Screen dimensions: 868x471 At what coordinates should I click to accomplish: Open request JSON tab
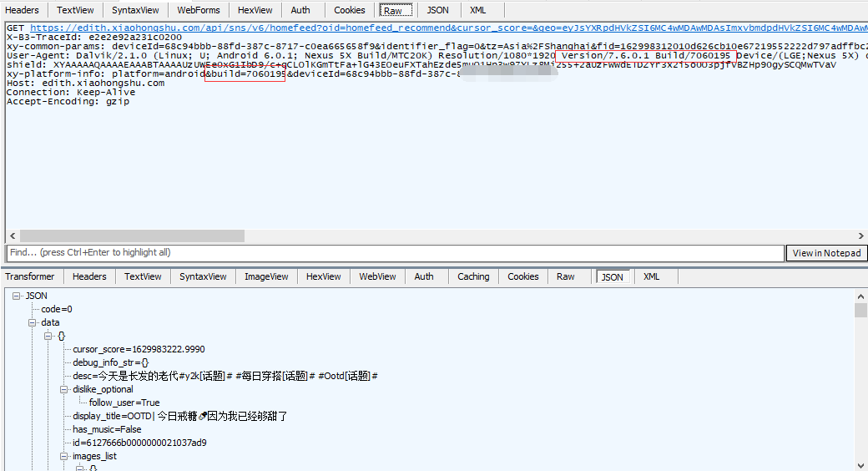click(x=437, y=10)
